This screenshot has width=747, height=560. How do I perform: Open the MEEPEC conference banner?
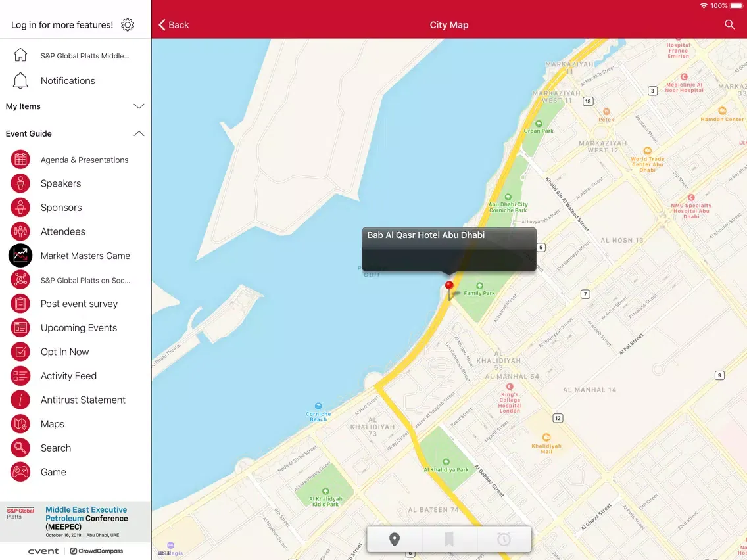click(75, 522)
